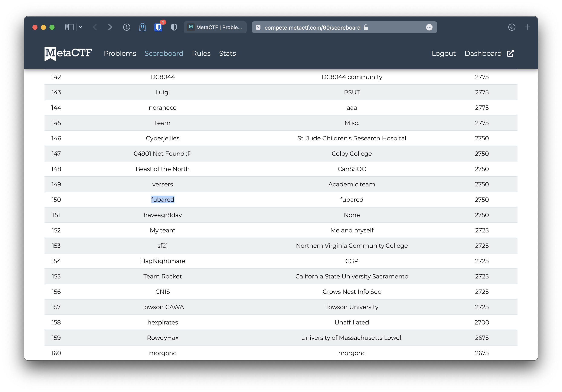
Task: Click Towson University affiliation
Action: 352,307
